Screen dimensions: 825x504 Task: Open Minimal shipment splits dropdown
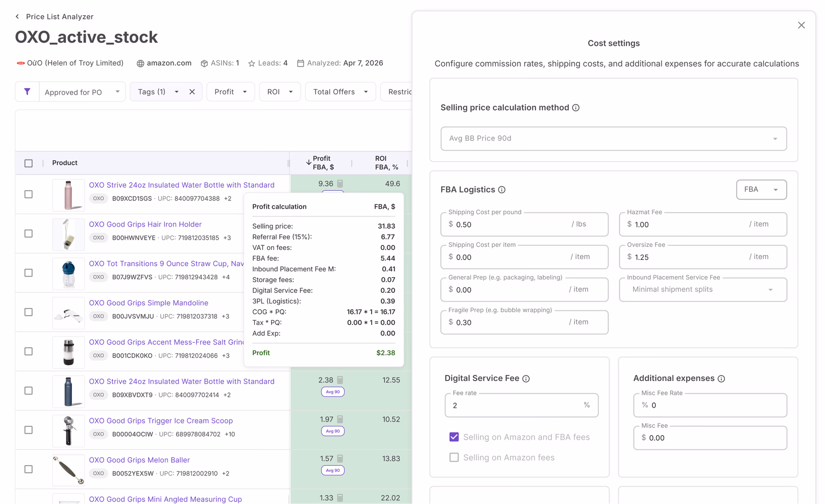tap(703, 290)
